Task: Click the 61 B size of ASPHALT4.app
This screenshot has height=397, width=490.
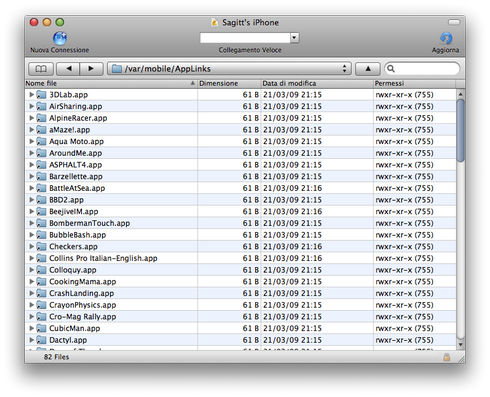Action: click(x=251, y=165)
